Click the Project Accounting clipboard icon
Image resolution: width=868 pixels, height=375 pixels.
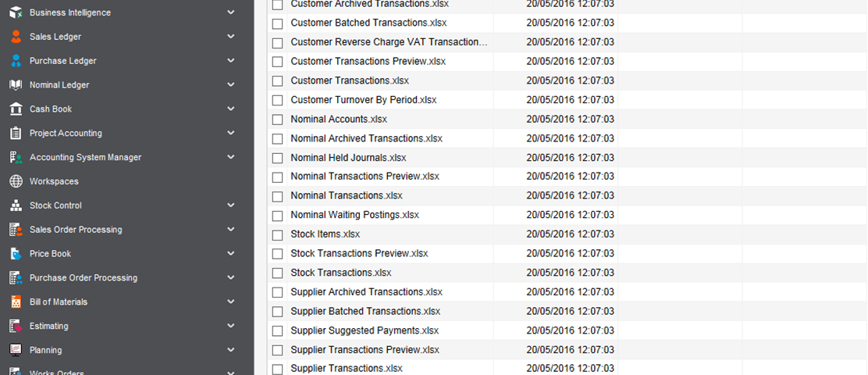pyautogui.click(x=16, y=133)
